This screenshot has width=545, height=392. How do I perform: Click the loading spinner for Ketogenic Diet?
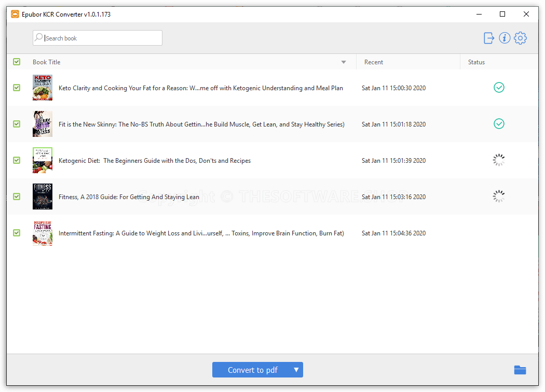(499, 160)
